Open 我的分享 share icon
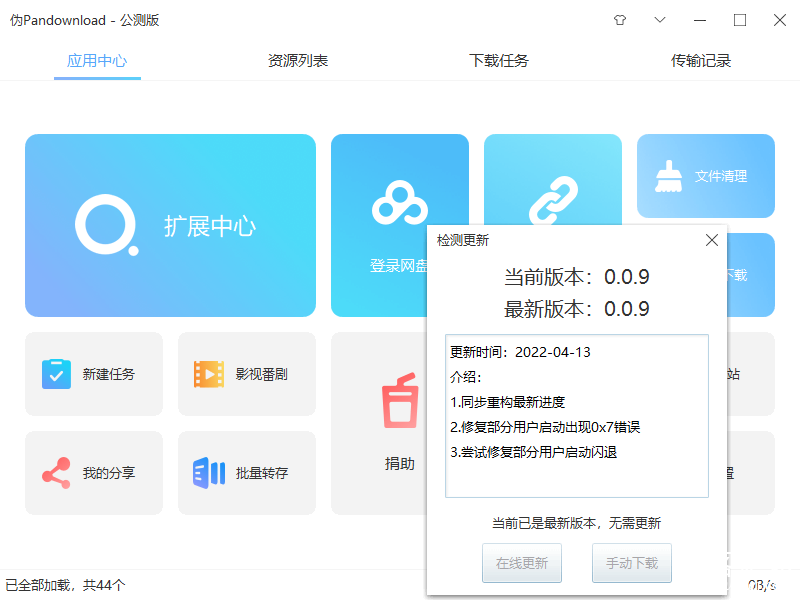 pyautogui.click(x=56, y=473)
